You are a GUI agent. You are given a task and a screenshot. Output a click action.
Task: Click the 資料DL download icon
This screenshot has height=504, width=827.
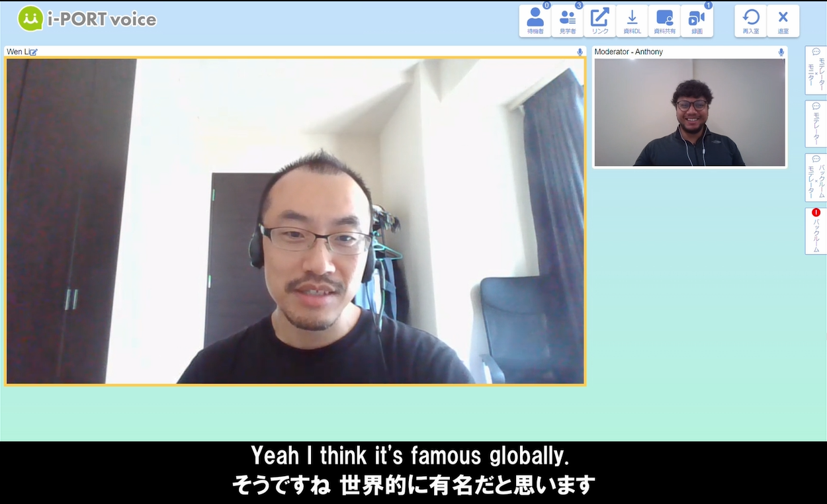(632, 21)
